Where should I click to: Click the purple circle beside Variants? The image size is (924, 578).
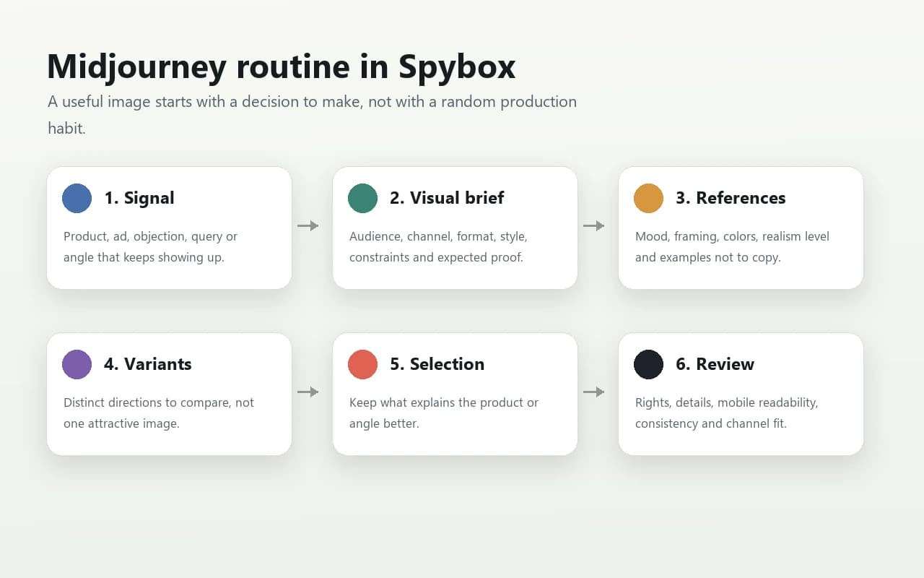tap(77, 364)
